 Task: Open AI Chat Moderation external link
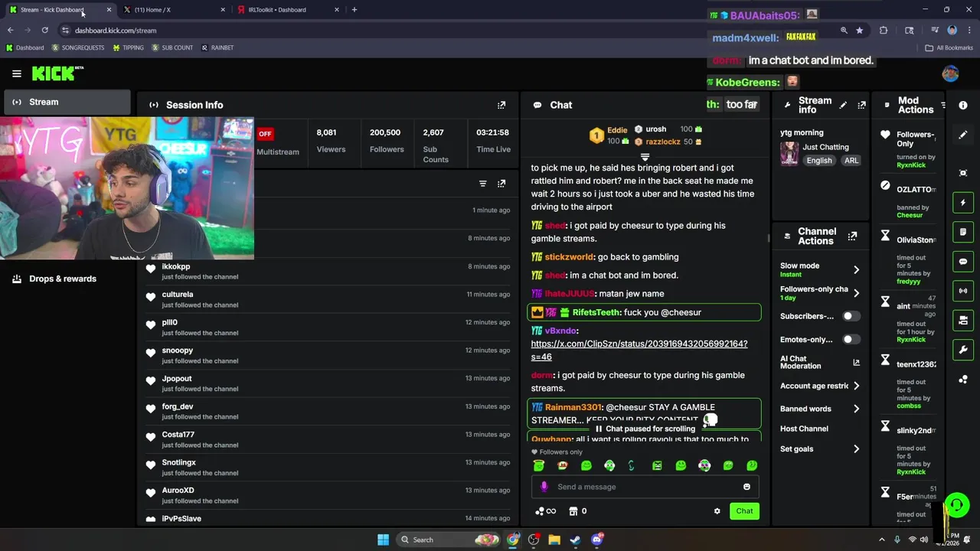tap(856, 362)
